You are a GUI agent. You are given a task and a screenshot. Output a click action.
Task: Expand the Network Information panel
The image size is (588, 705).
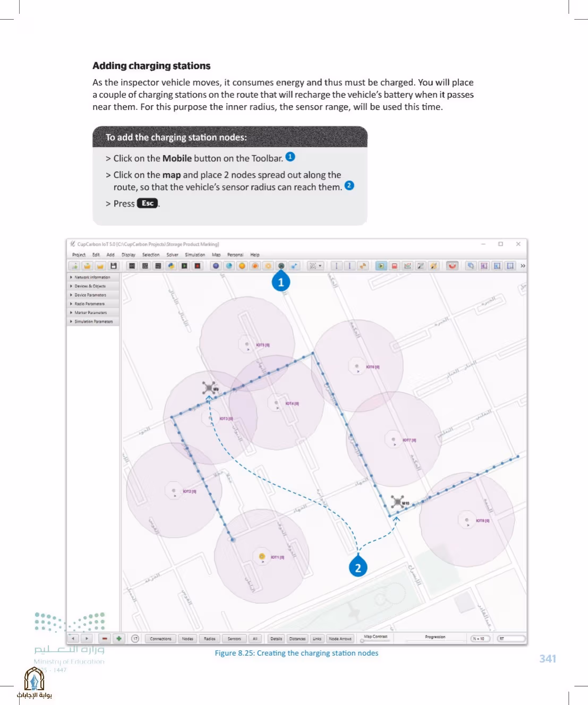pos(93,277)
